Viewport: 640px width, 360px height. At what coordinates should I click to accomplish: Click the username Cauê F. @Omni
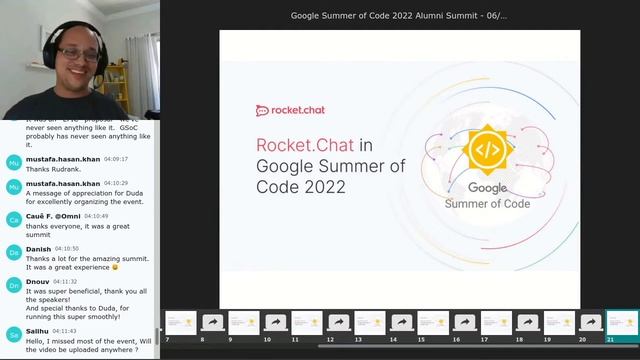point(53,216)
